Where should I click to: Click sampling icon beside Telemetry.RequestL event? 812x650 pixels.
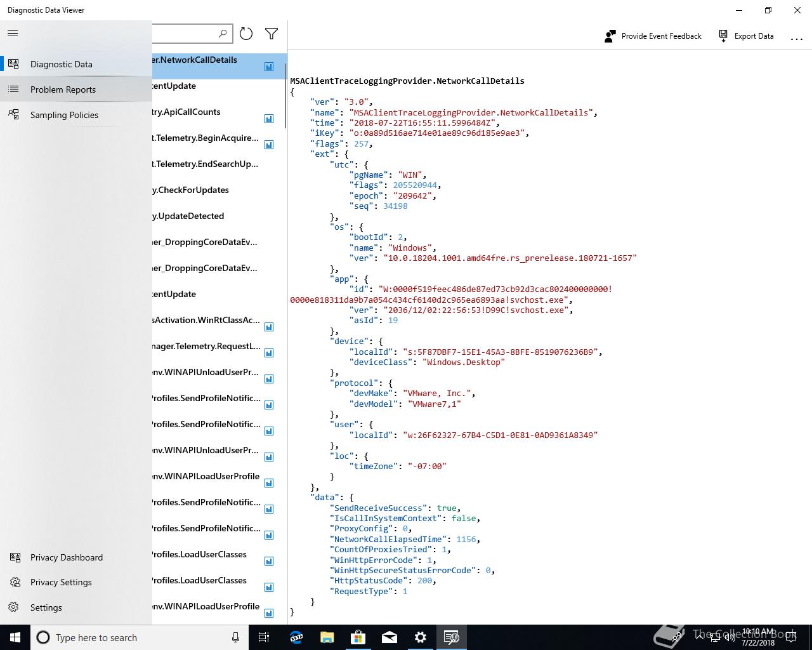[269, 353]
